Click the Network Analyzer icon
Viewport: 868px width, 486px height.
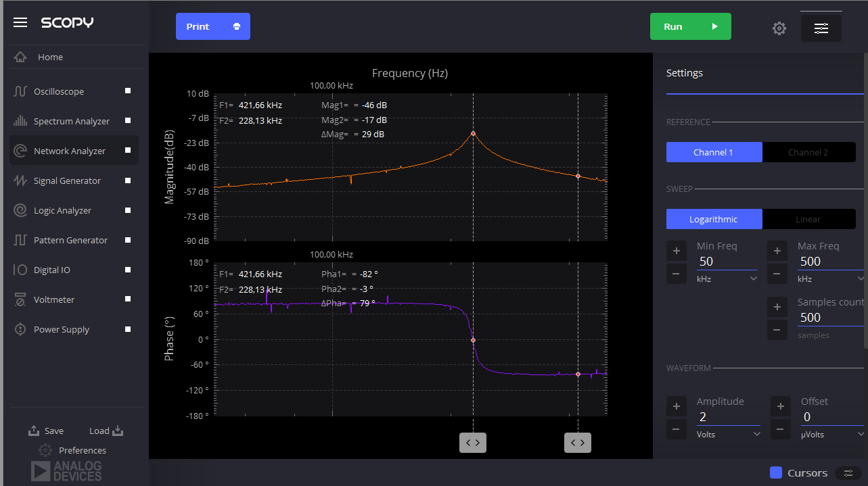tap(20, 151)
